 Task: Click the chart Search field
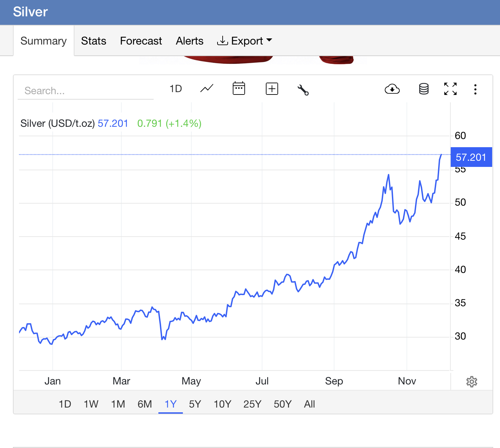point(85,91)
